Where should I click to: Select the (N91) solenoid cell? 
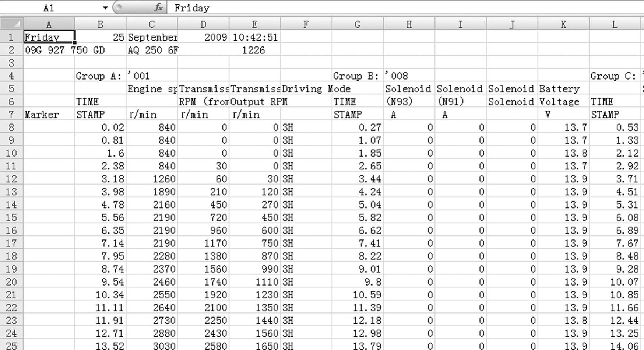461,102
